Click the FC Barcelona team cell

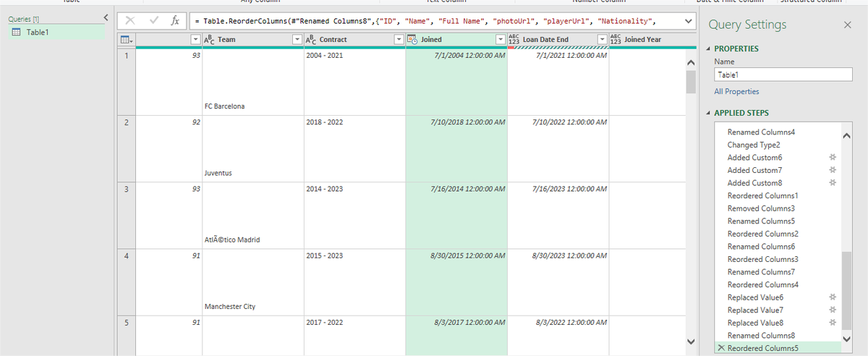click(253, 82)
